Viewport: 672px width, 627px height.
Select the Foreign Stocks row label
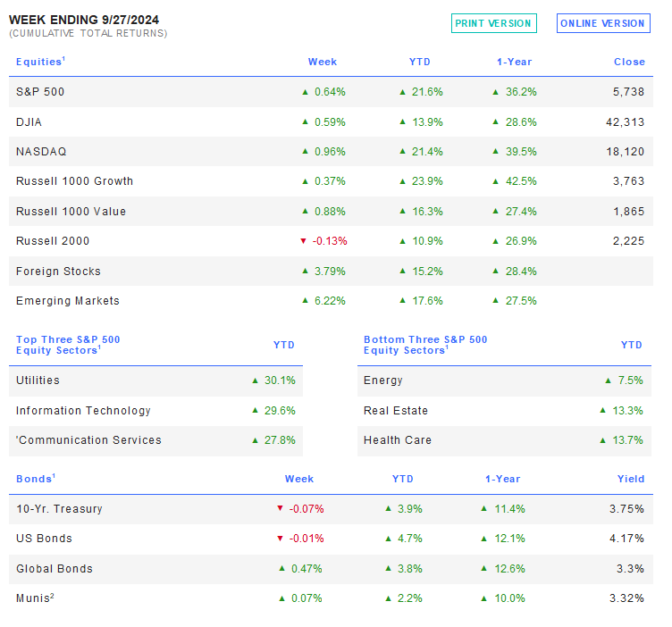[x=58, y=272]
